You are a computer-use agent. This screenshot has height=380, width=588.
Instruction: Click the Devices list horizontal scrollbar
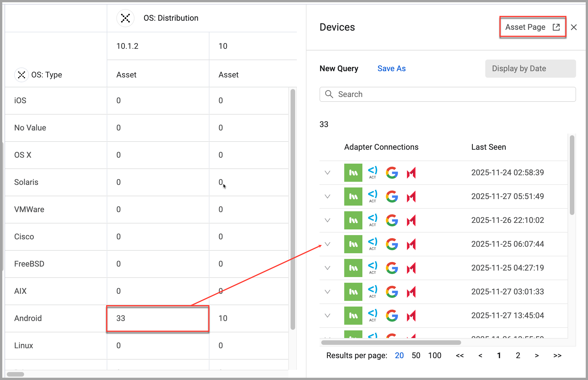point(391,343)
